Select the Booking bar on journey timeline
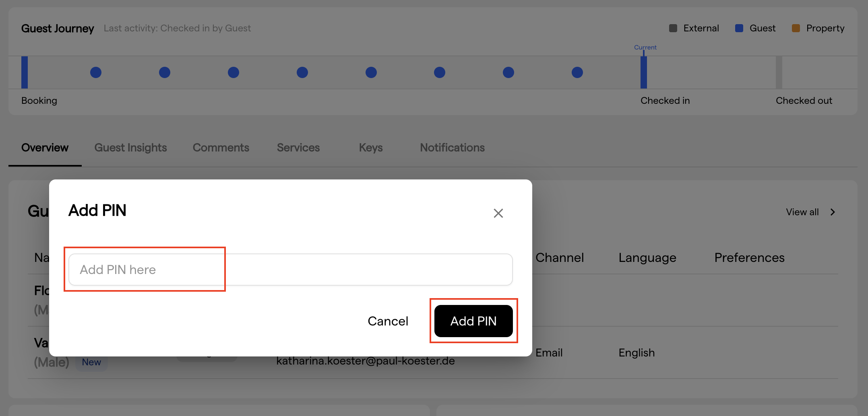868x416 pixels. pyautogui.click(x=25, y=72)
